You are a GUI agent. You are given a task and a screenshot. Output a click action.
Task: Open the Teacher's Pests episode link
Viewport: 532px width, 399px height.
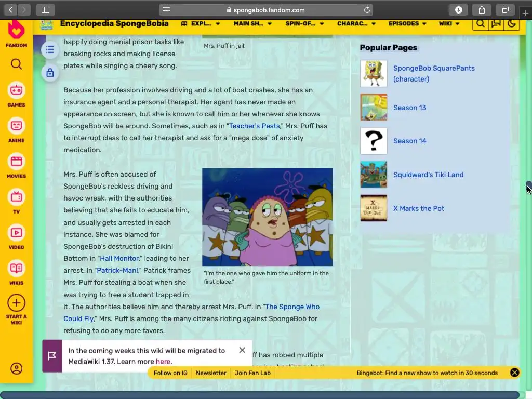coord(255,126)
